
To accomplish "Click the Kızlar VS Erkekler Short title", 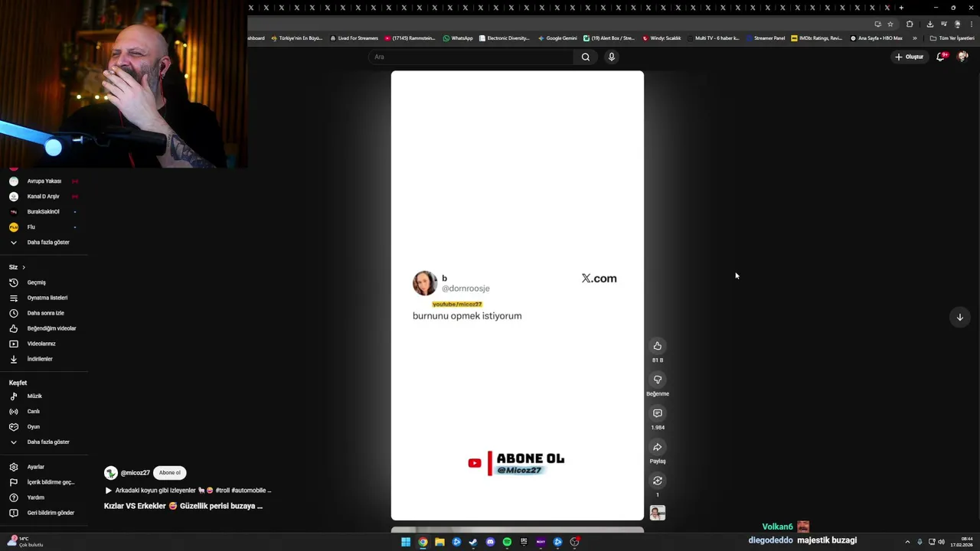I will click(183, 506).
